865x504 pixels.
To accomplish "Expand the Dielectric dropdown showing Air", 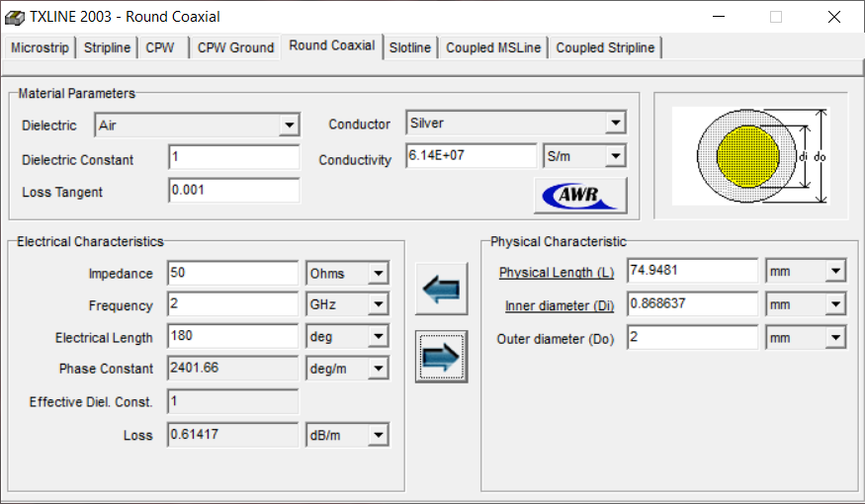I will coord(289,126).
